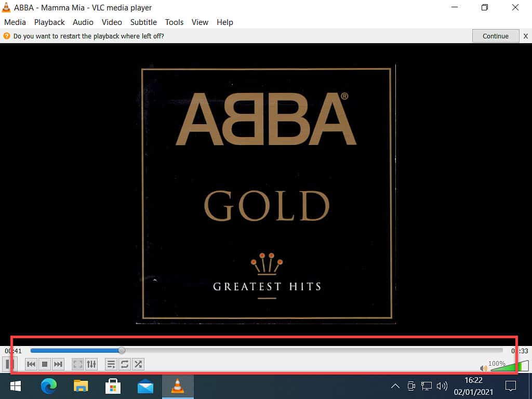This screenshot has width=532, height=399.
Task: Open extended settings and effects
Action: click(91, 364)
